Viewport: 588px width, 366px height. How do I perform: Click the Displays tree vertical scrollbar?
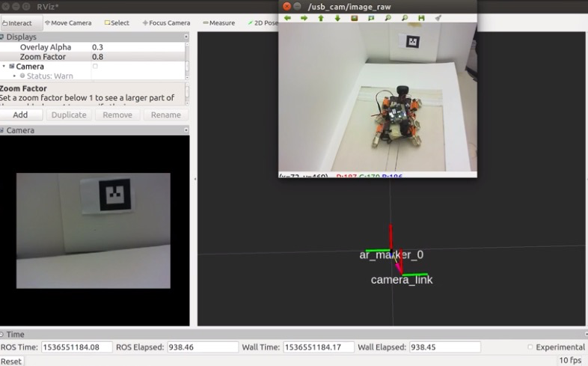coord(187,61)
